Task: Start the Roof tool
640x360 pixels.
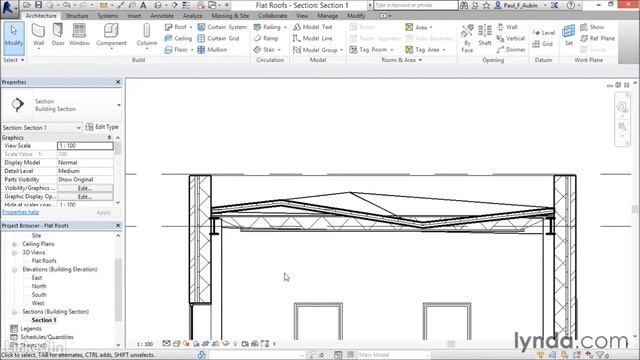Action: point(178,27)
